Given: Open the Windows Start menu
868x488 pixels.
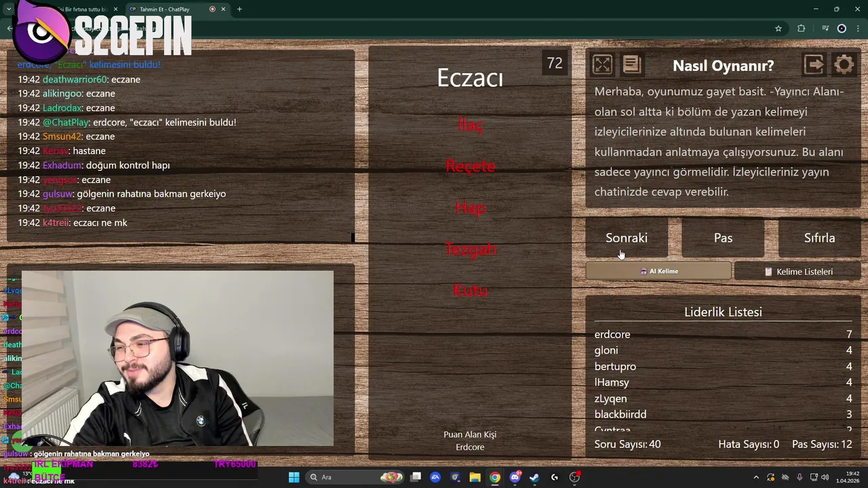Looking at the screenshot, I should tap(294, 477).
